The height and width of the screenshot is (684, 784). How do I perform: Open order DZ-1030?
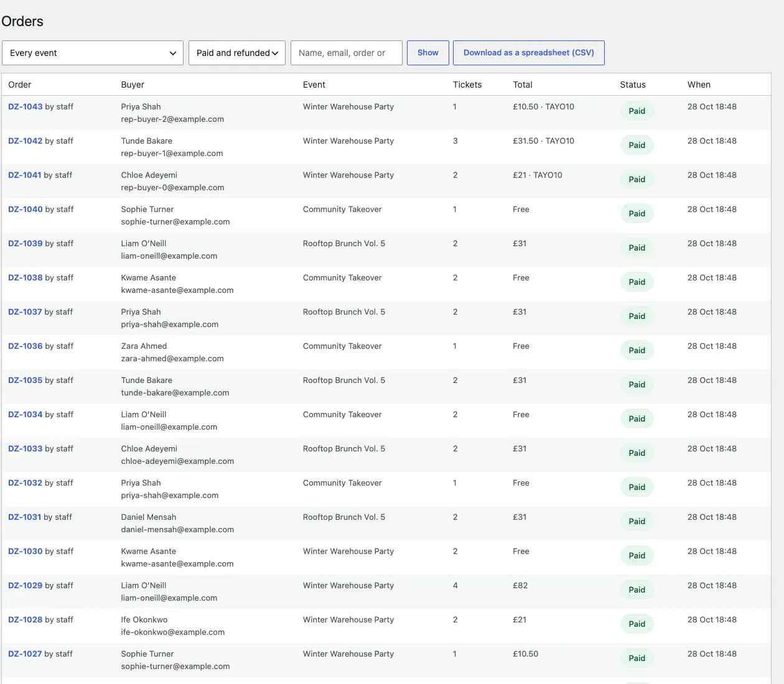point(26,552)
